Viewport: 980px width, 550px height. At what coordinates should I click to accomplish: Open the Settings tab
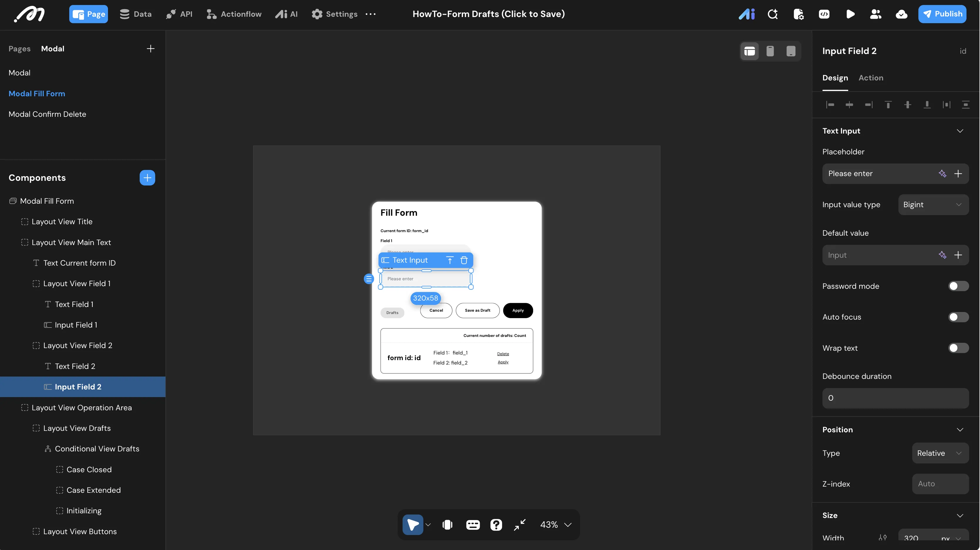click(x=334, y=14)
